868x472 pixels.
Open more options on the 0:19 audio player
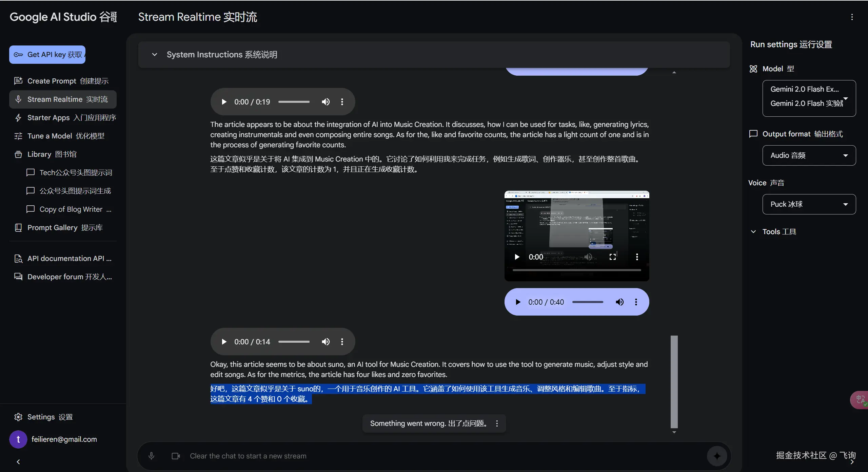click(x=342, y=102)
